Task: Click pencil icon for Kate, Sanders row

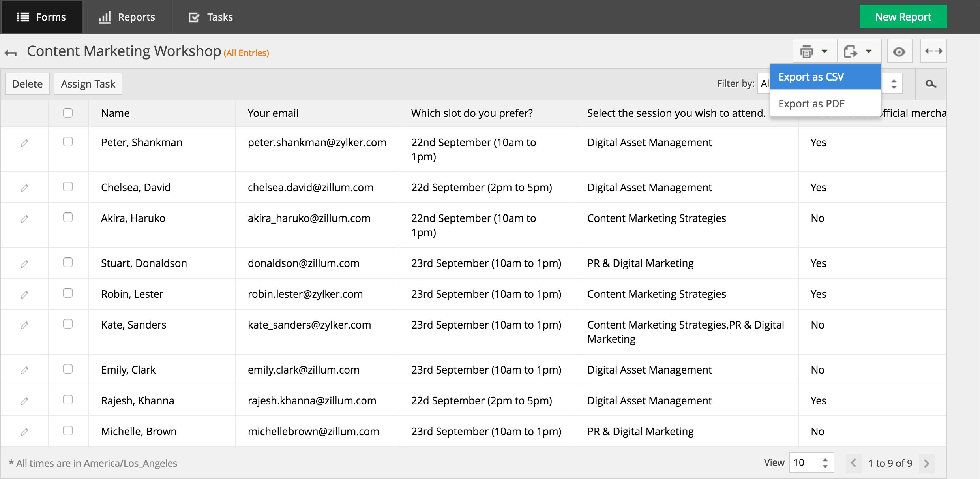Action: coord(24,325)
